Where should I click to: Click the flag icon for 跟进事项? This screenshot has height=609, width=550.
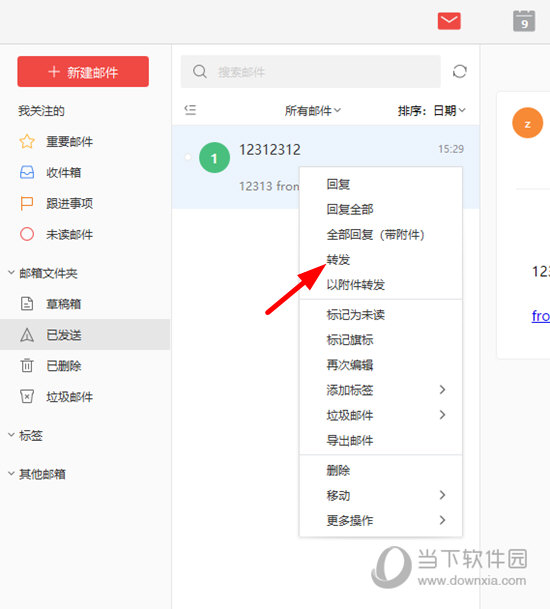click(x=26, y=203)
